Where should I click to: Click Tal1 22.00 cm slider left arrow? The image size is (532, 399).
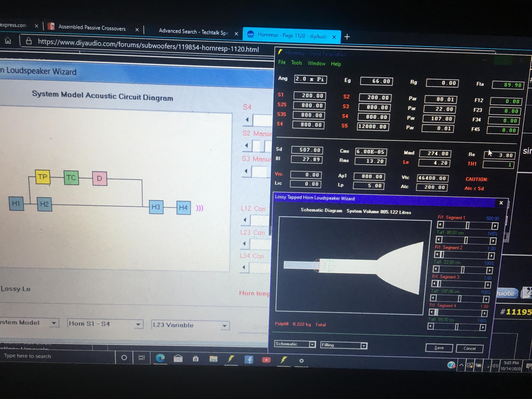(x=436, y=269)
